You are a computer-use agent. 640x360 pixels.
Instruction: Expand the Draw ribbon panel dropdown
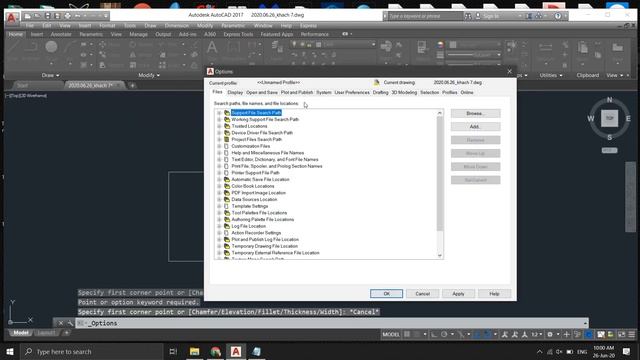coord(51,75)
